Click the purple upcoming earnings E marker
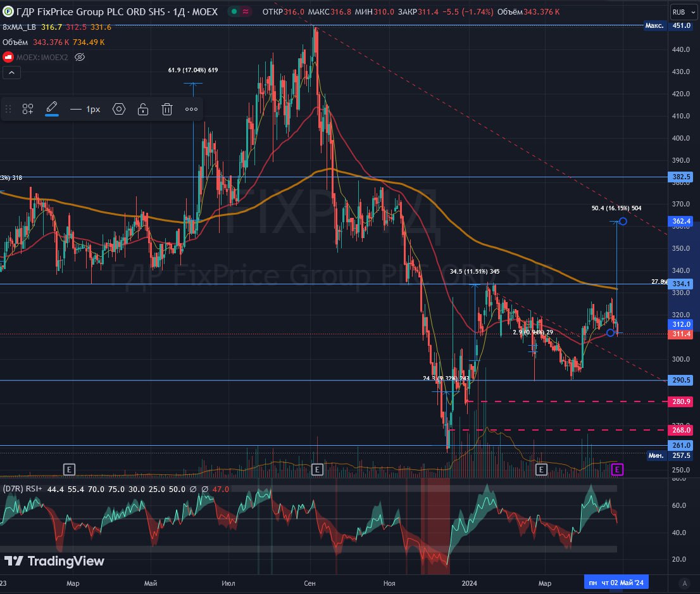The height and width of the screenshot is (594, 700). click(x=618, y=469)
